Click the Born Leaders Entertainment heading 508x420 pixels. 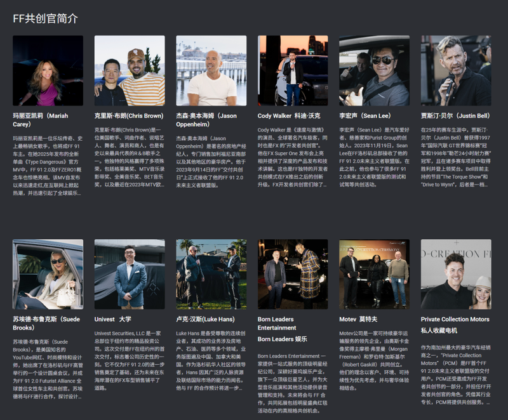click(x=277, y=324)
